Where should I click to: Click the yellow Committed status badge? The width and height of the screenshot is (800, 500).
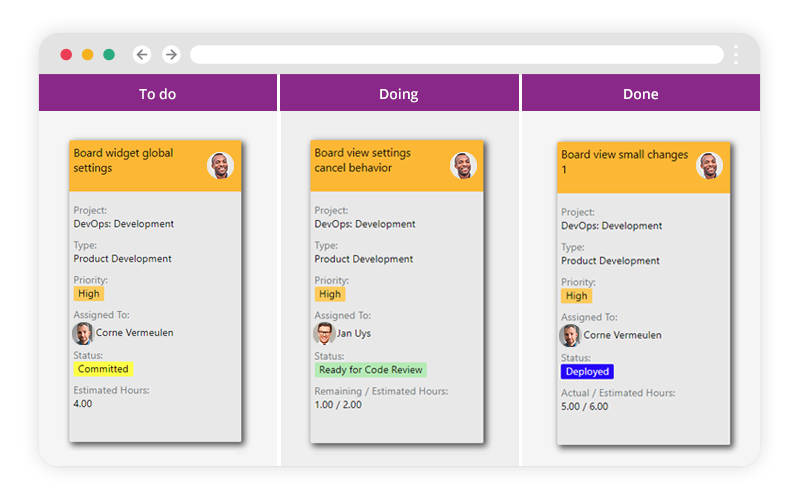[103, 369]
